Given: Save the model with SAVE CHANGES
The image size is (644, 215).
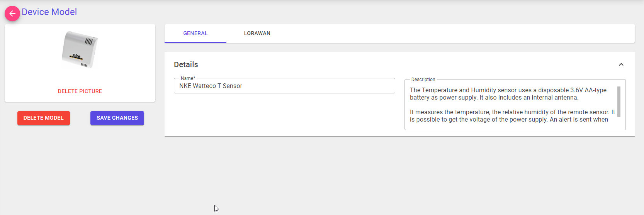Looking at the screenshot, I should (x=117, y=118).
